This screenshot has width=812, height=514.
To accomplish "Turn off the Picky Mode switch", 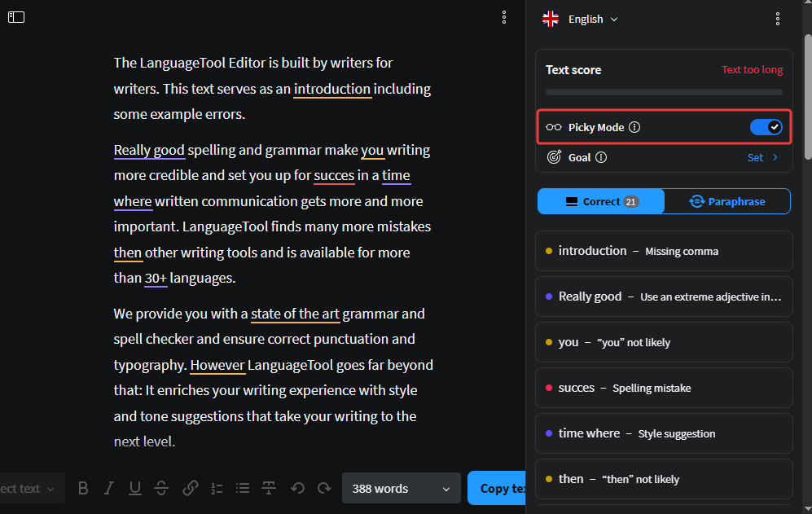I will pyautogui.click(x=765, y=127).
